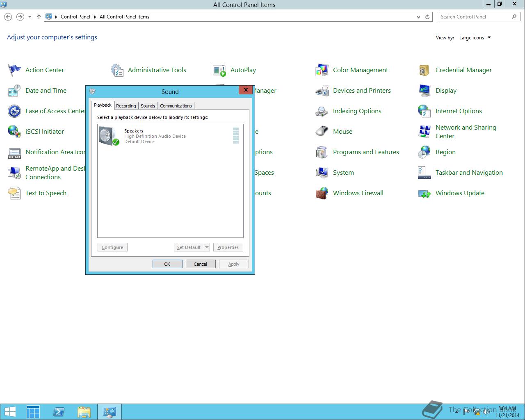The width and height of the screenshot is (525, 420).
Task: Select the Speakers device icon
Action: (109, 136)
